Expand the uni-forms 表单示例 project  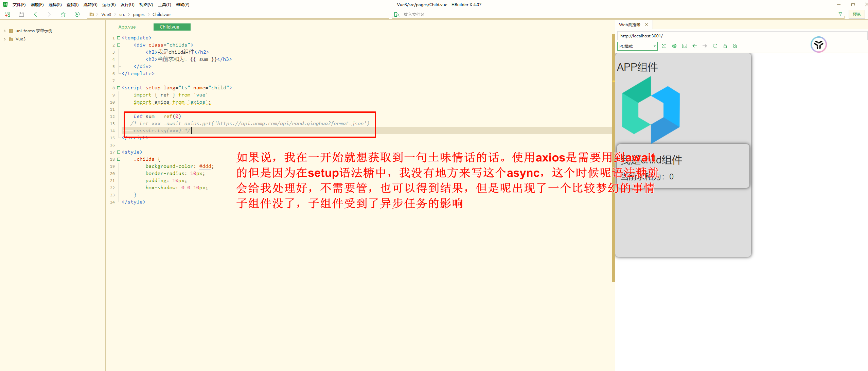(5, 31)
